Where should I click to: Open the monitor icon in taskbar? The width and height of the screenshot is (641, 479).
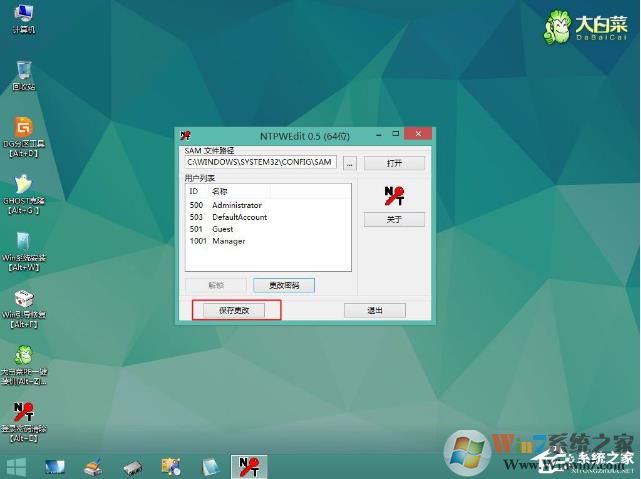[55, 467]
